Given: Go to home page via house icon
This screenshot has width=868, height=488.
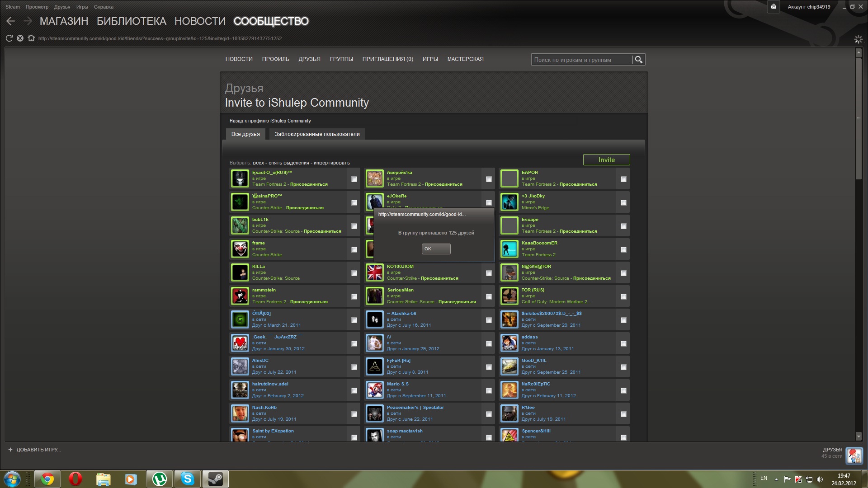Looking at the screenshot, I should pos(31,38).
